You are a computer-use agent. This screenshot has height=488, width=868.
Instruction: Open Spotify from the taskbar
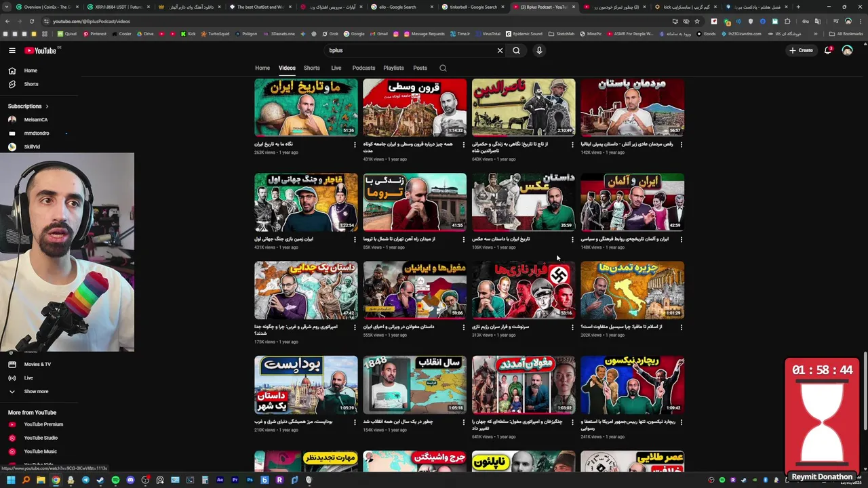click(115, 480)
